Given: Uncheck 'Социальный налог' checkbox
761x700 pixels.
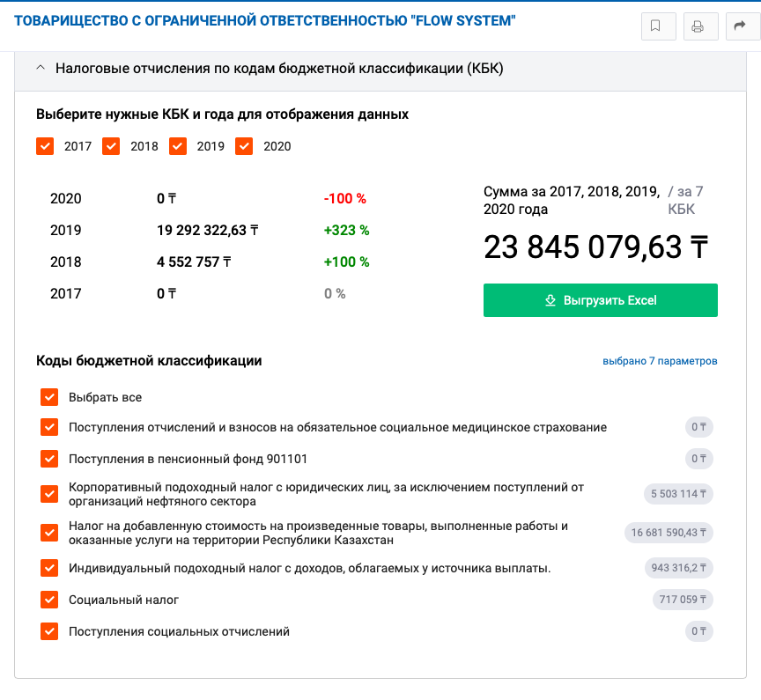Looking at the screenshot, I should pos(49,600).
